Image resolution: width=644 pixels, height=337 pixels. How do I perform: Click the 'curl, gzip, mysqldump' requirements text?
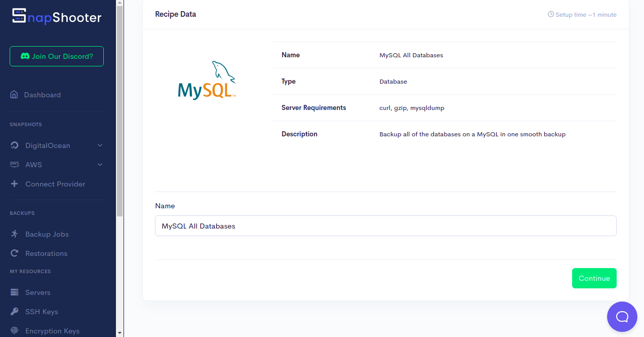point(412,108)
